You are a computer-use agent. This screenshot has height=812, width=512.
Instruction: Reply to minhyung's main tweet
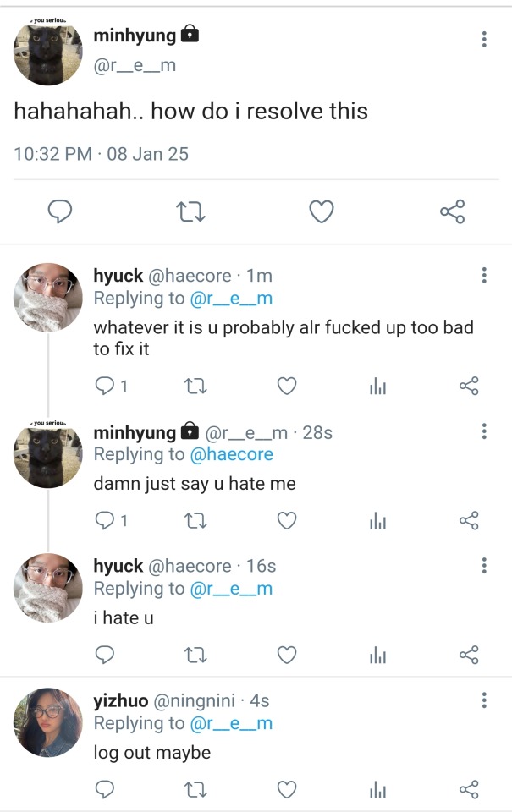coord(58,211)
